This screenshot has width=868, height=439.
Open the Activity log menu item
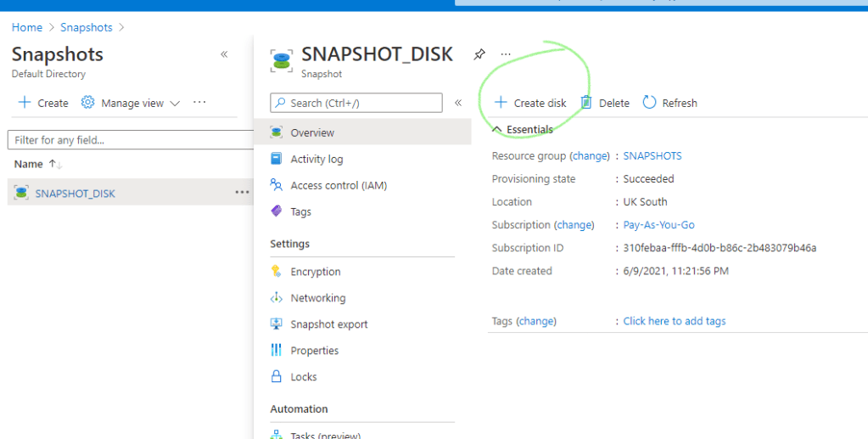316,159
